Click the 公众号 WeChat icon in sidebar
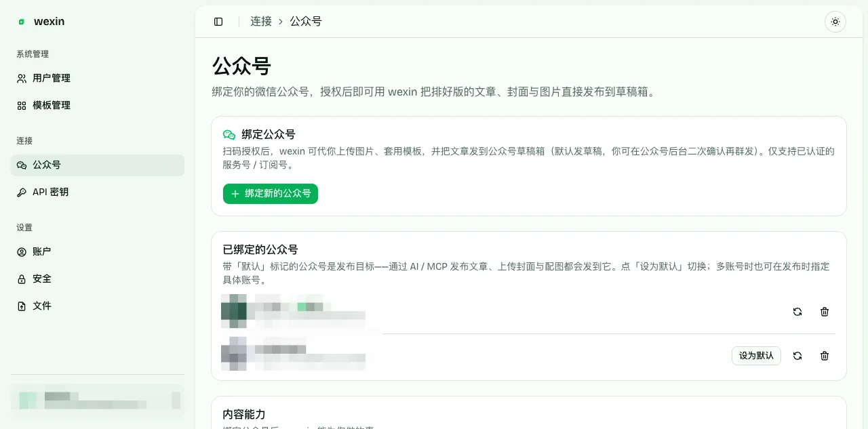The height and width of the screenshot is (429, 868). tap(22, 165)
